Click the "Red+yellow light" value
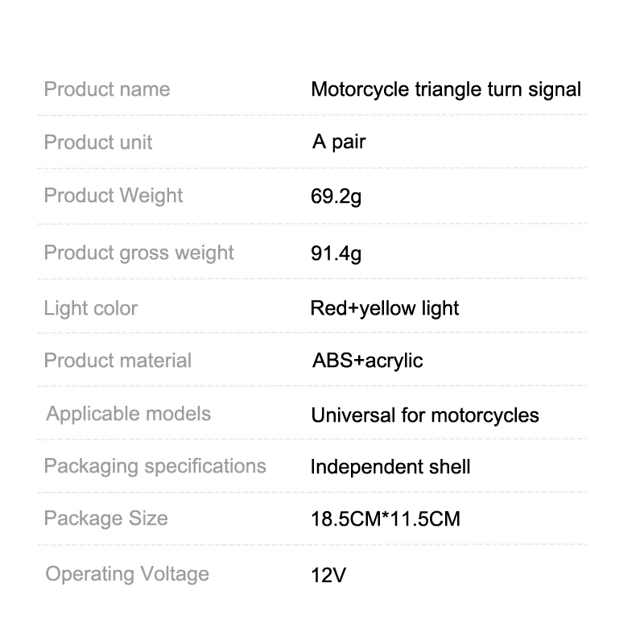The width and height of the screenshot is (644, 644). point(385,308)
